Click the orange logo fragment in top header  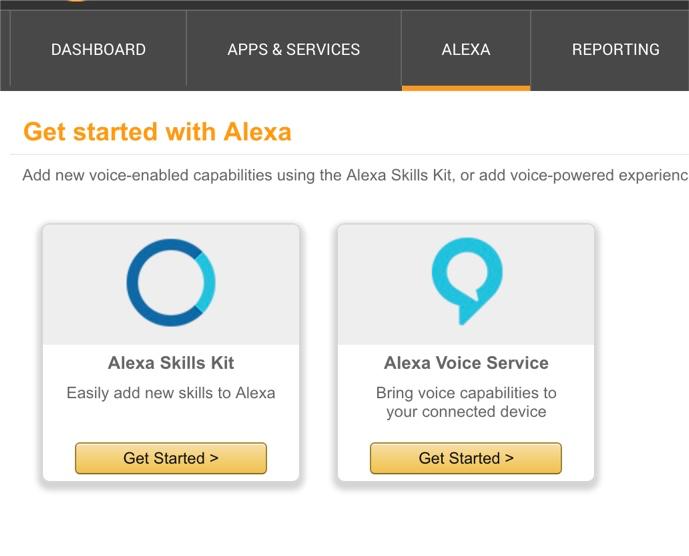click(x=78, y=1)
